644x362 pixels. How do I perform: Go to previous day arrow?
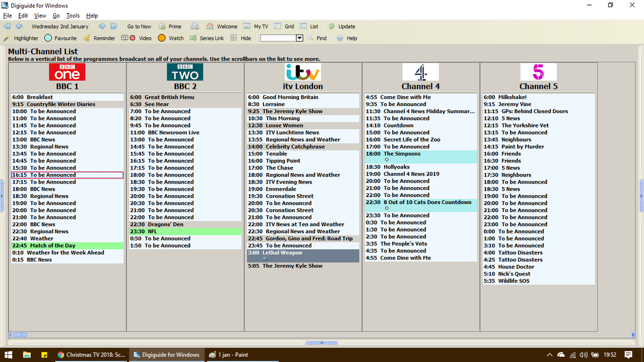[19, 26]
